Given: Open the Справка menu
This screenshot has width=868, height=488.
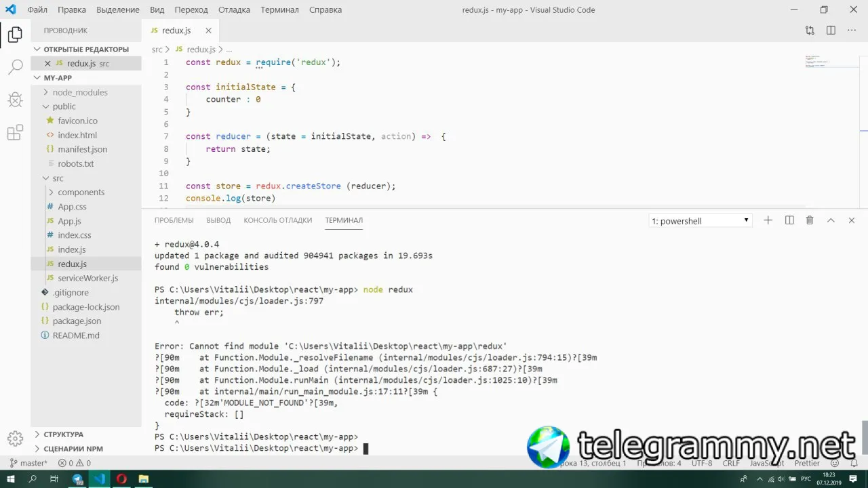Looking at the screenshot, I should tap(325, 9).
